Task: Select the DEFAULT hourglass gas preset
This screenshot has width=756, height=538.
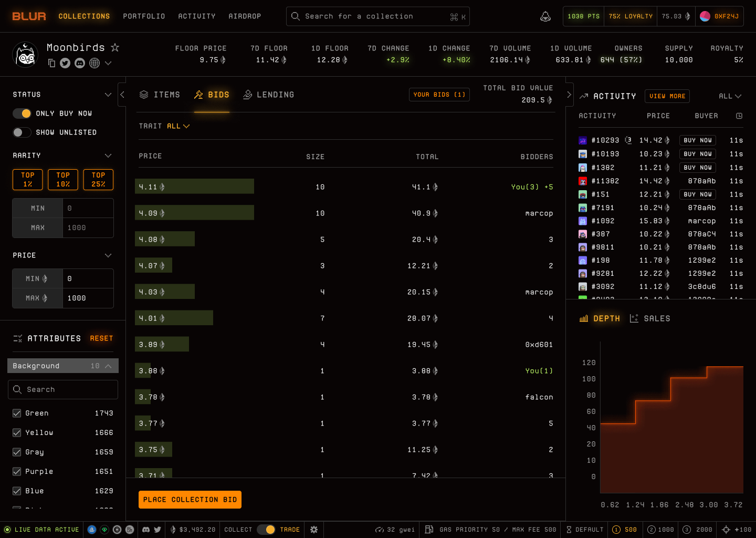Action: click(585, 530)
